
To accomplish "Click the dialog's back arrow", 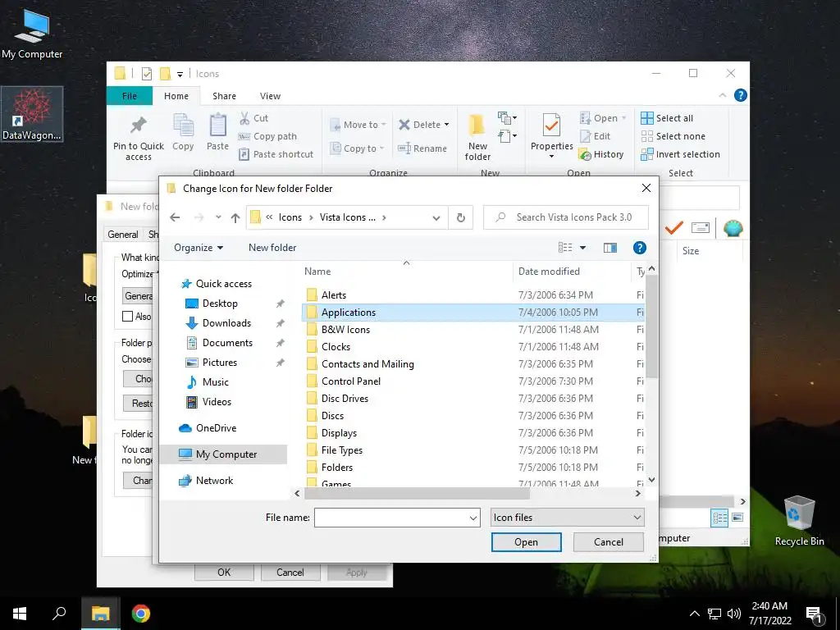I will pos(175,217).
